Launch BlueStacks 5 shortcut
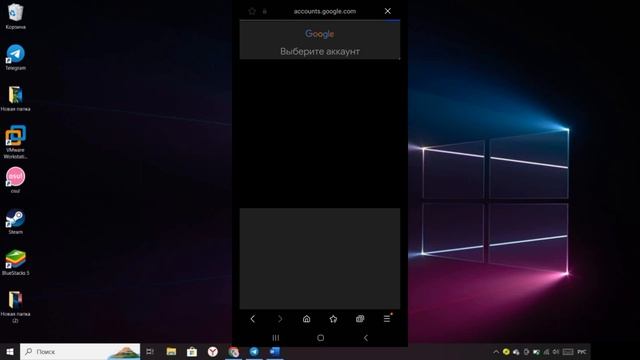The width and height of the screenshot is (640, 360). click(x=16, y=262)
